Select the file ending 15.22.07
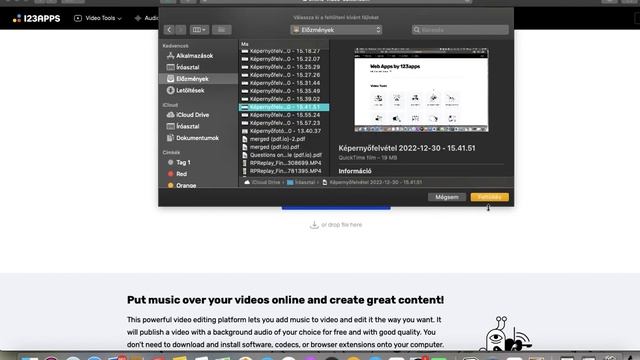 point(284,59)
